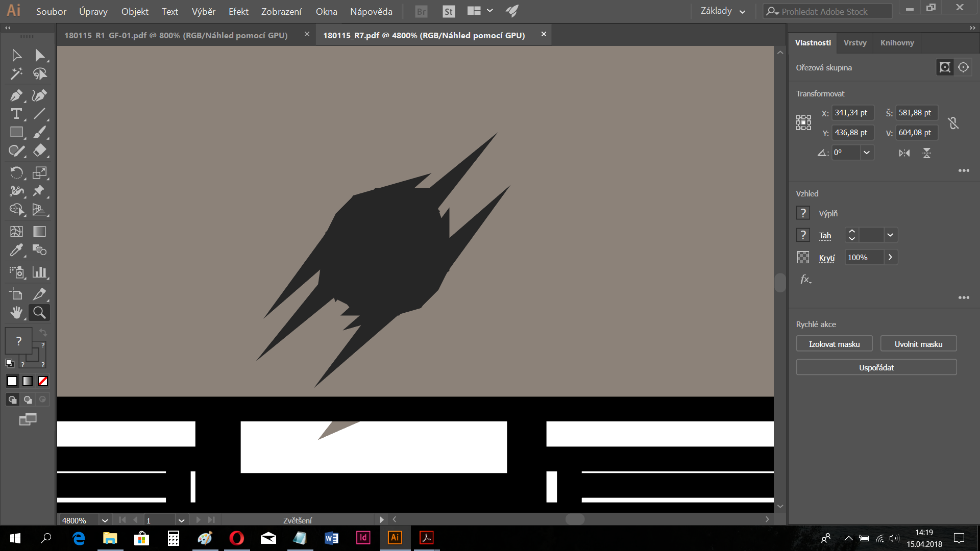Viewport: 980px width, 551px height.
Task: Select the Symbol Sprayer tool
Action: point(16,272)
